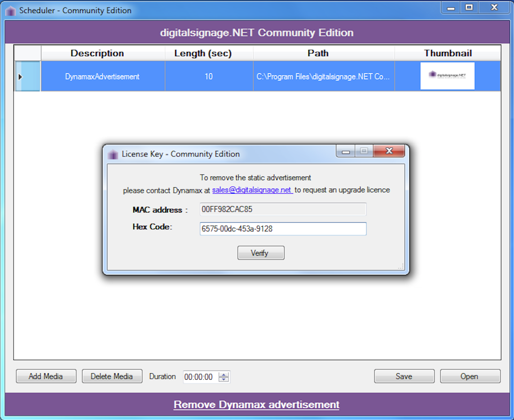Minimize the License Key dialog
This screenshot has width=514, height=420.
pos(346,151)
